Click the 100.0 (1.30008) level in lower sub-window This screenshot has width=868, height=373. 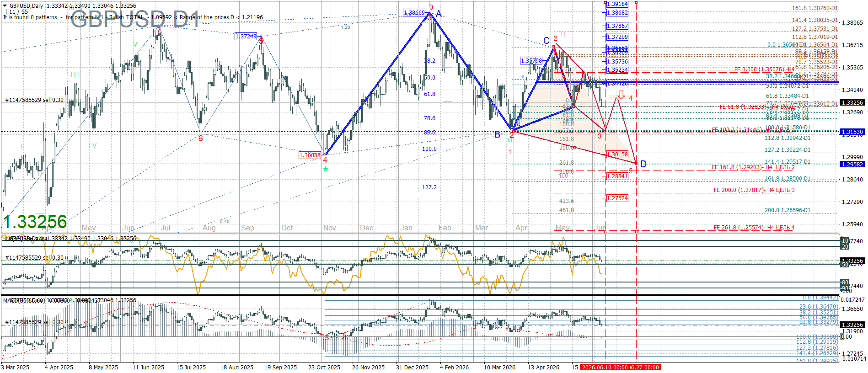point(818,337)
